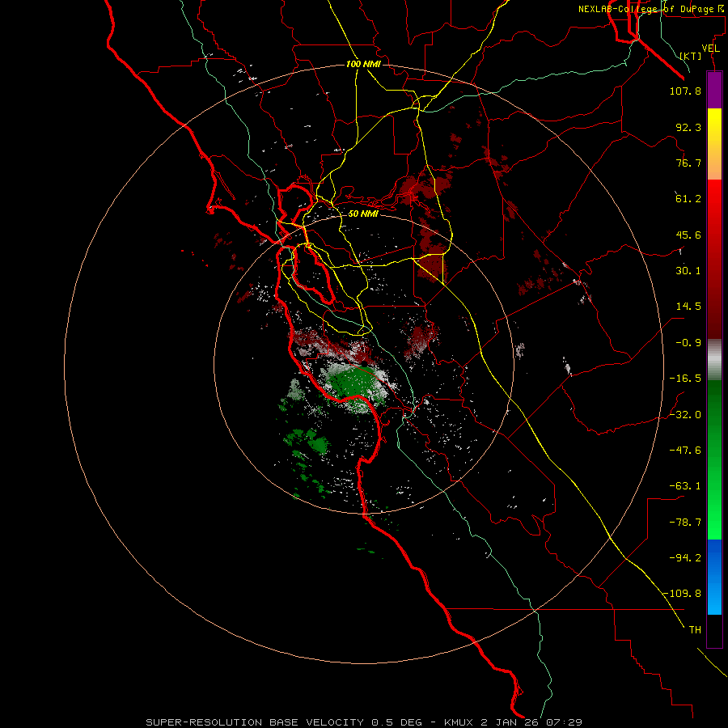
Task: Select the red segment of velocity scale
Action: tap(714, 259)
